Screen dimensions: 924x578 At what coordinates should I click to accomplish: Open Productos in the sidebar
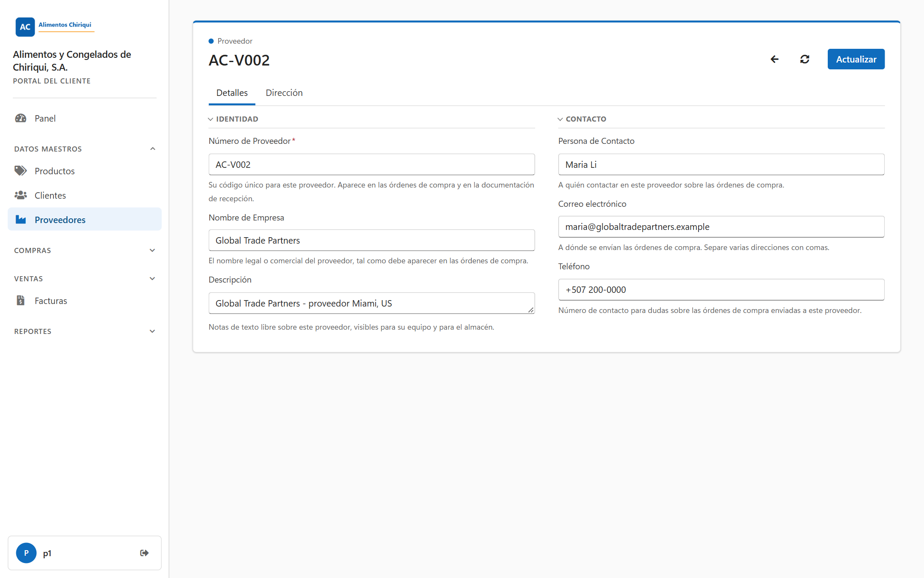(85, 171)
